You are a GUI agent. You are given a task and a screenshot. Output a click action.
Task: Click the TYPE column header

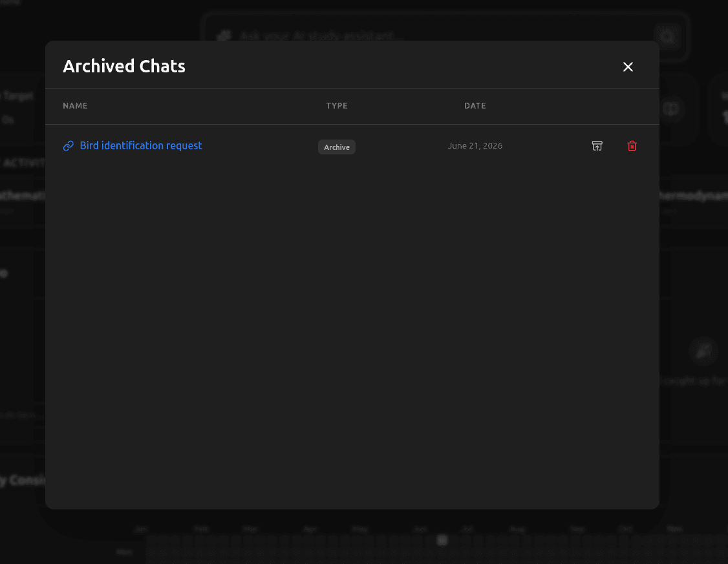tap(337, 106)
